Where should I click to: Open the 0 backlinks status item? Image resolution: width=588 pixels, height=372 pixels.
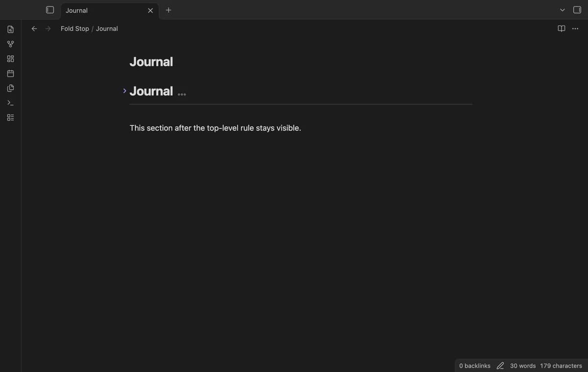[x=475, y=366]
